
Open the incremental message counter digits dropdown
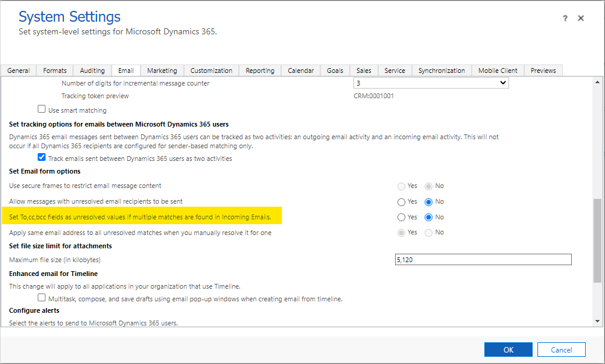pos(431,83)
